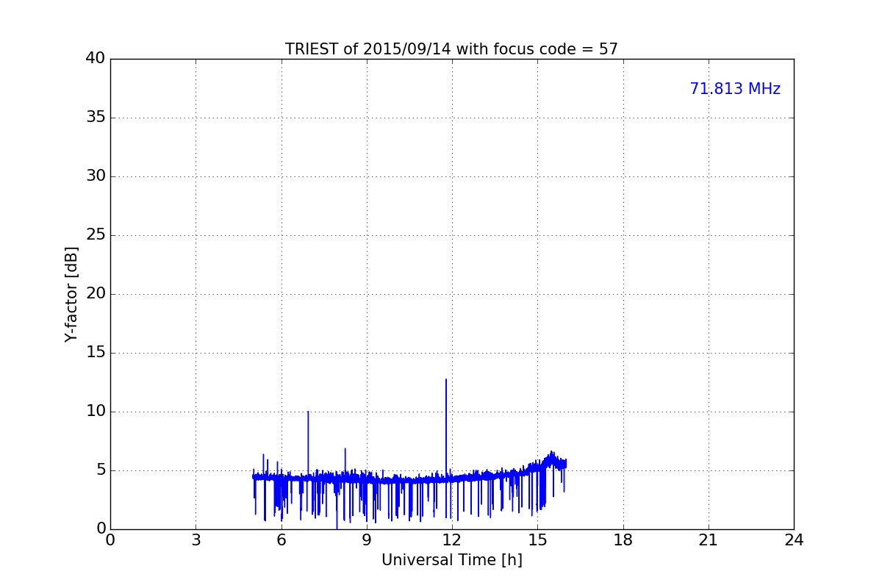
Task: Click the x-axis tick label '21'
Action: coord(709,540)
